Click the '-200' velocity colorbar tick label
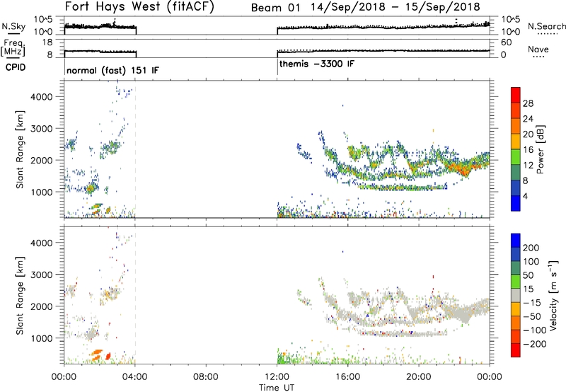566x392 pixels. (533, 344)
